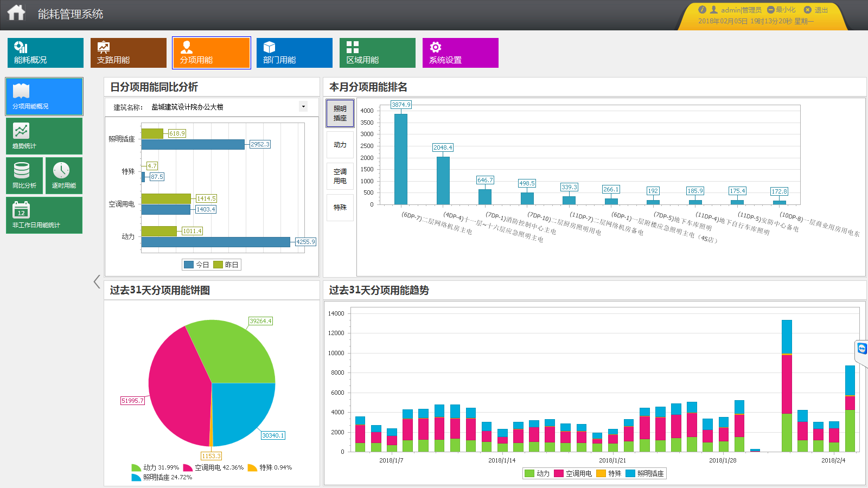Select 分项用能概况 sidebar item

(x=44, y=97)
